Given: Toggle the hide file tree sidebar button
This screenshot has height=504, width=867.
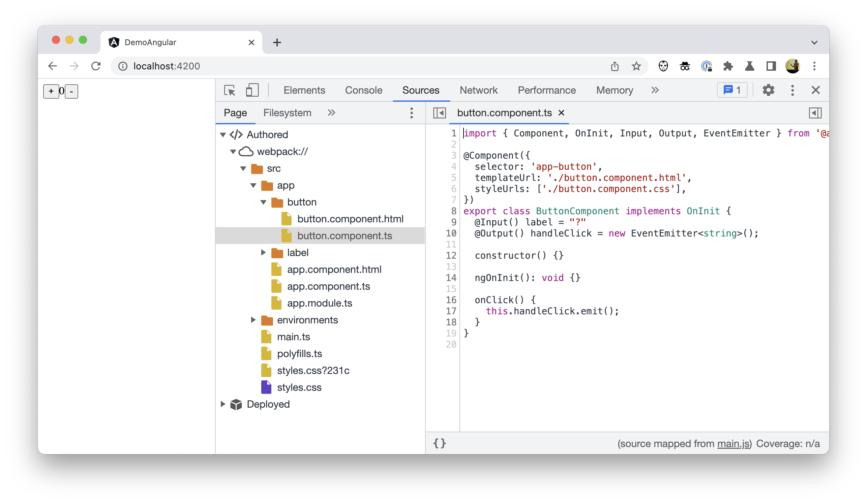Looking at the screenshot, I should [440, 113].
